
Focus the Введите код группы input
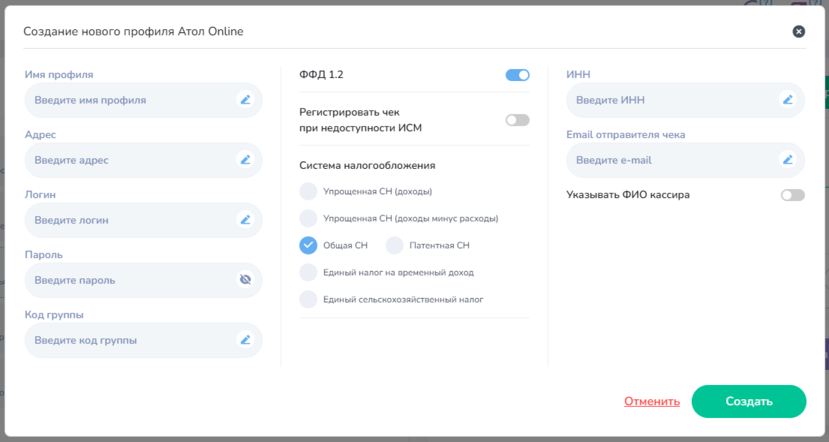(x=143, y=340)
